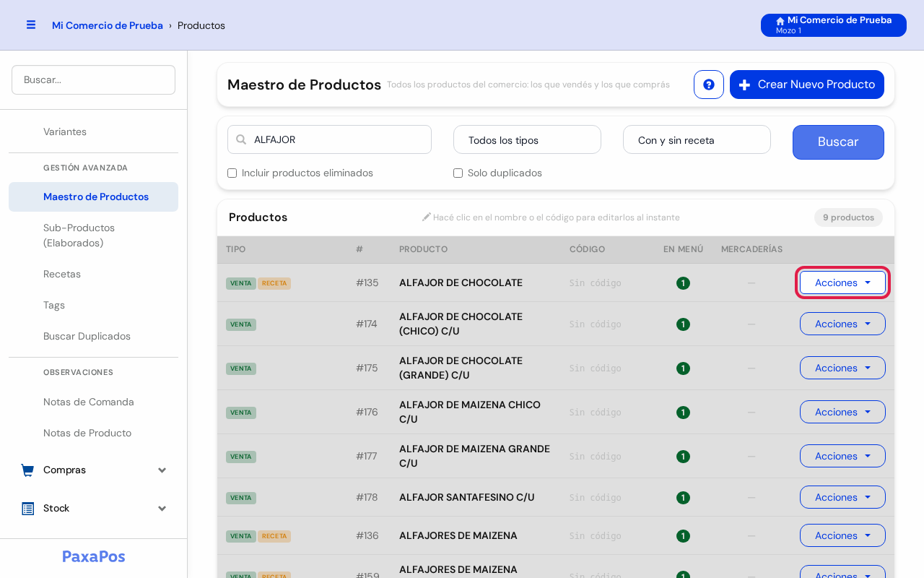
Task: Toggle the hamburger menu icon
Action: (31, 25)
